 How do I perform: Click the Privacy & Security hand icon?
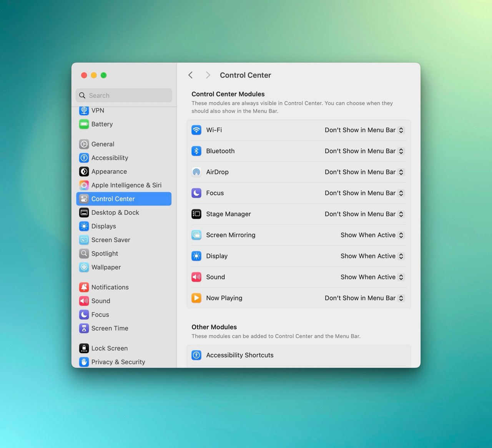(x=84, y=362)
